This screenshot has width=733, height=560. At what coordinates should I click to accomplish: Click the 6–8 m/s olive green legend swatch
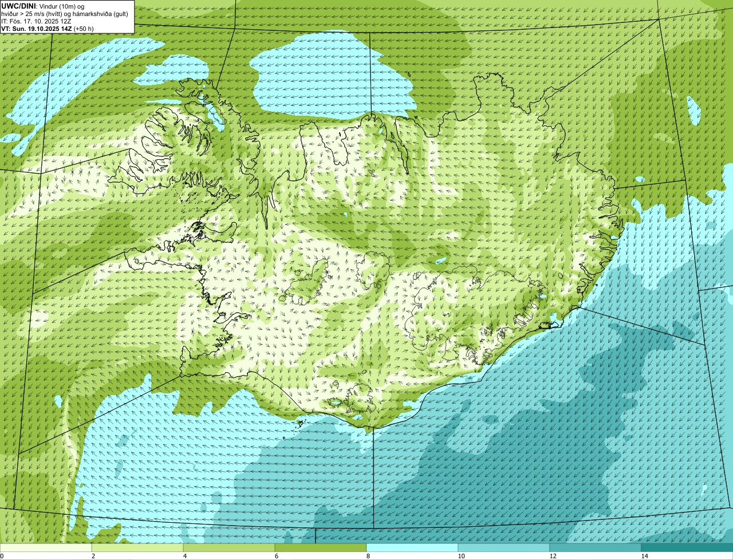[321, 547]
